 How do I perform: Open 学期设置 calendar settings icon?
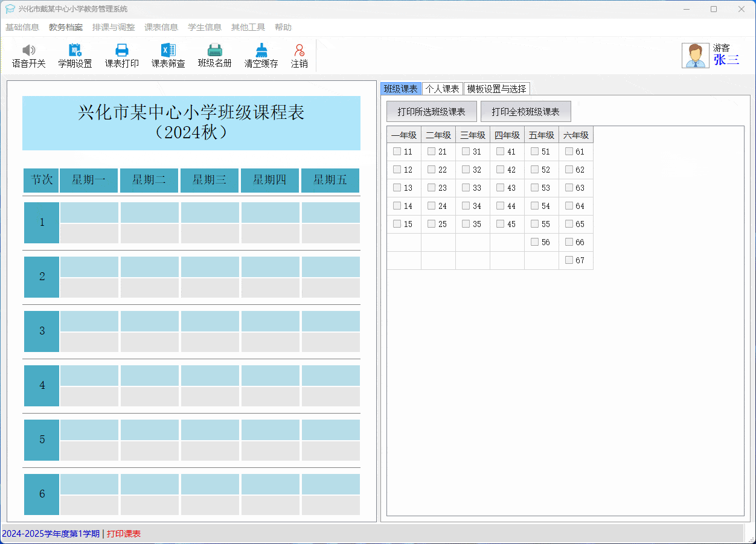[75, 51]
